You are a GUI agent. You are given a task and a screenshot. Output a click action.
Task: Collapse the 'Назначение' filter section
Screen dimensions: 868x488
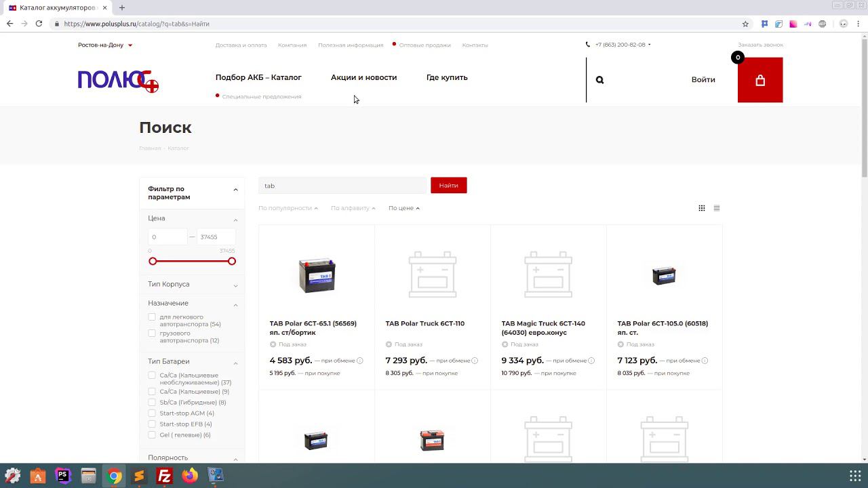click(x=235, y=305)
